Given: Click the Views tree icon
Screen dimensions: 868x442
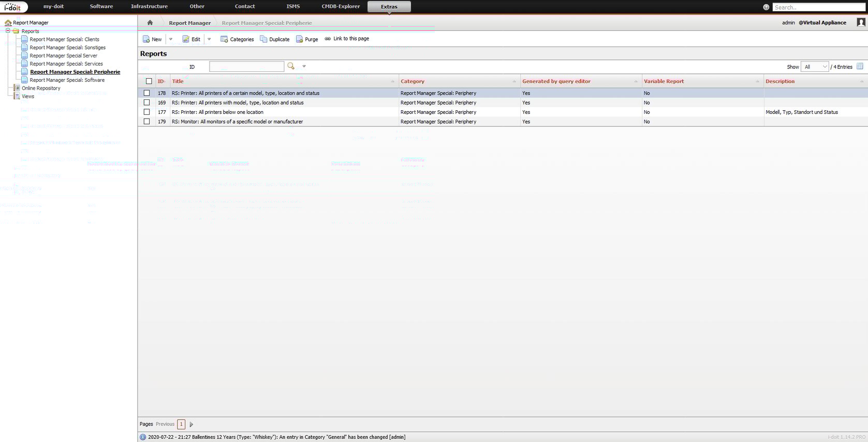Looking at the screenshot, I should tap(17, 96).
